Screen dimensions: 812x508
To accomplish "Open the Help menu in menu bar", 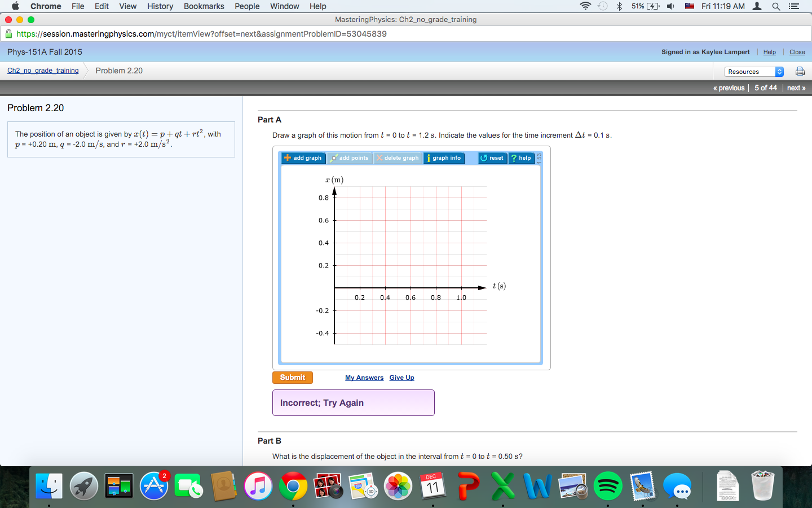I will [x=318, y=6].
